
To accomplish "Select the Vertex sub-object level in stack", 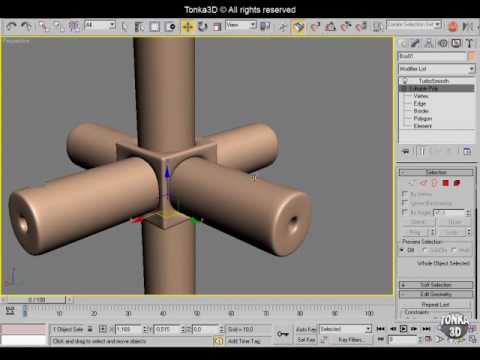I will tap(421, 96).
